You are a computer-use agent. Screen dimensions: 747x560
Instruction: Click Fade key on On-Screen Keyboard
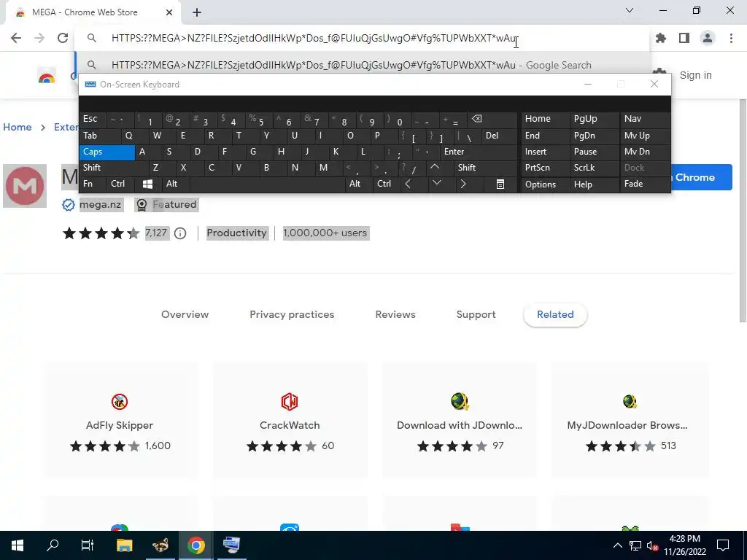click(645, 184)
